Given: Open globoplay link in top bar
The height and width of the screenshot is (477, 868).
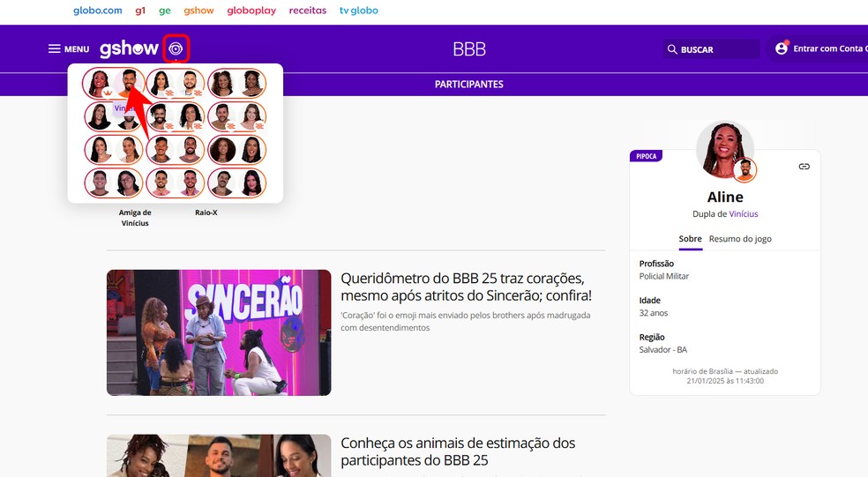Looking at the screenshot, I should pyautogui.click(x=251, y=11).
